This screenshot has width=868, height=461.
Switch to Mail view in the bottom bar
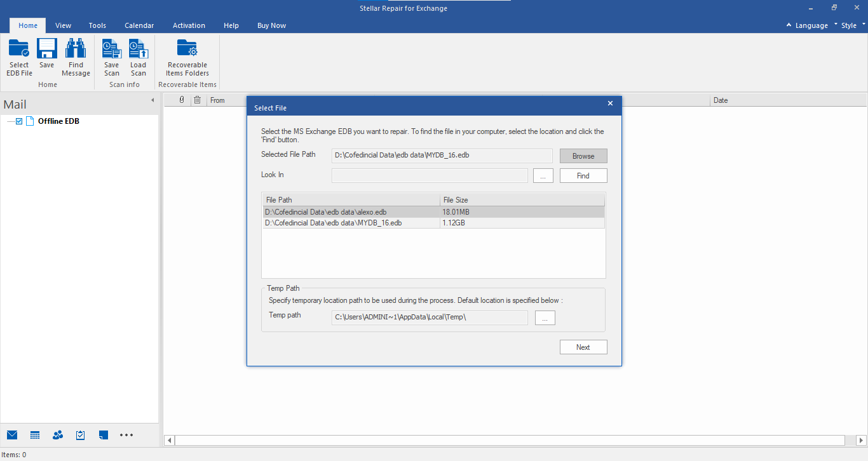click(x=12, y=435)
